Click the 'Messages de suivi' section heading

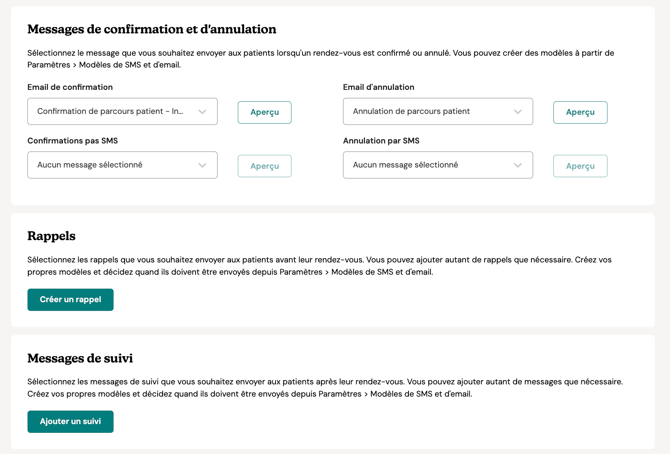click(80, 358)
